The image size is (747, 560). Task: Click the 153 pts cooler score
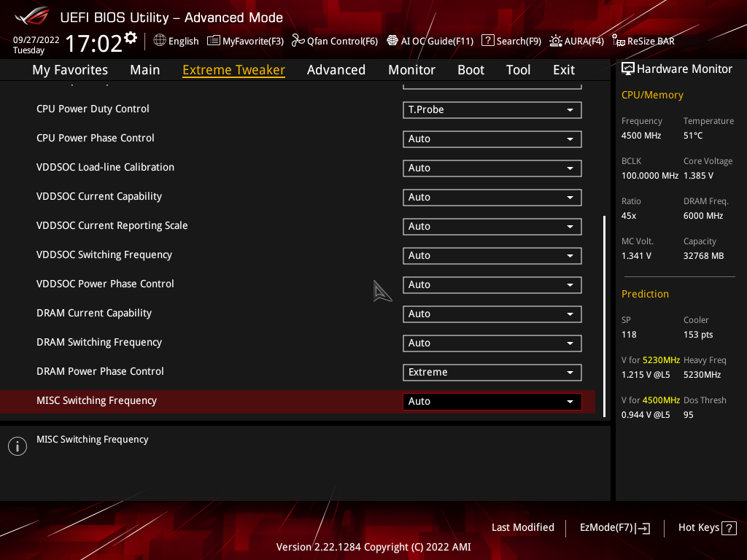pyautogui.click(x=698, y=335)
